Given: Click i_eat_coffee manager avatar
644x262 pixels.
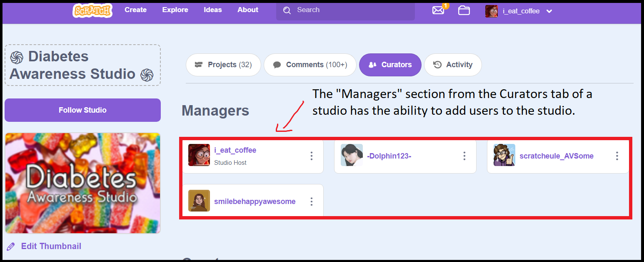Looking at the screenshot, I should (199, 155).
